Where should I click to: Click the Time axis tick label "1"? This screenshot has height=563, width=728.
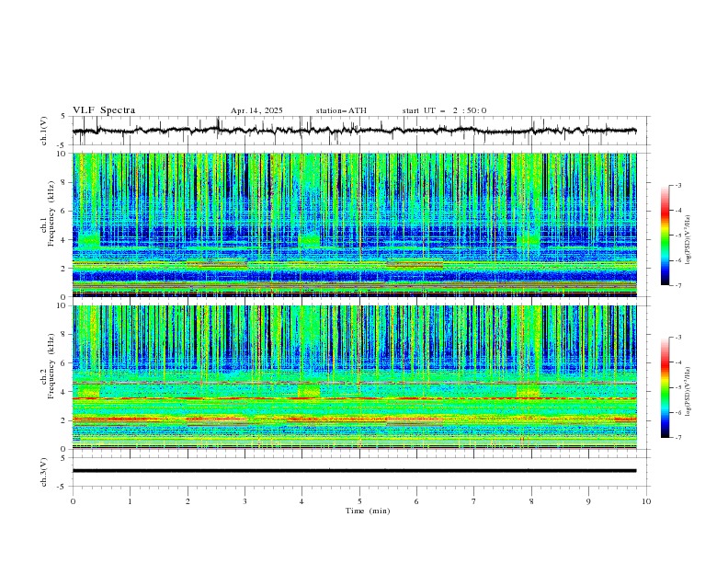click(x=130, y=501)
